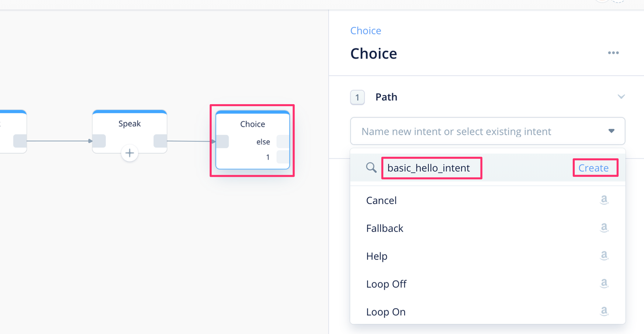Choose the Fallback intent option
The height and width of the screenshot is (334, 644).
385,228
